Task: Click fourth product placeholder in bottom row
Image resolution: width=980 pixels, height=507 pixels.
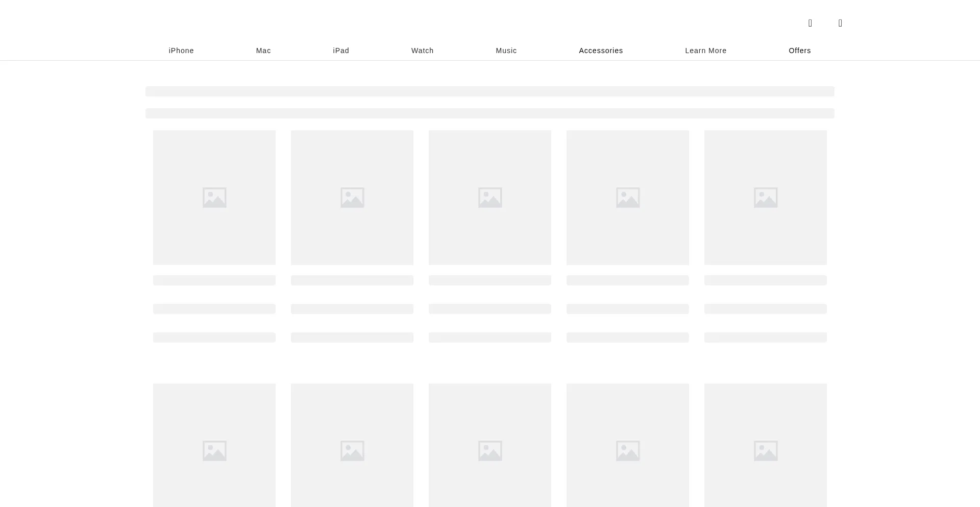Action: 628,445
